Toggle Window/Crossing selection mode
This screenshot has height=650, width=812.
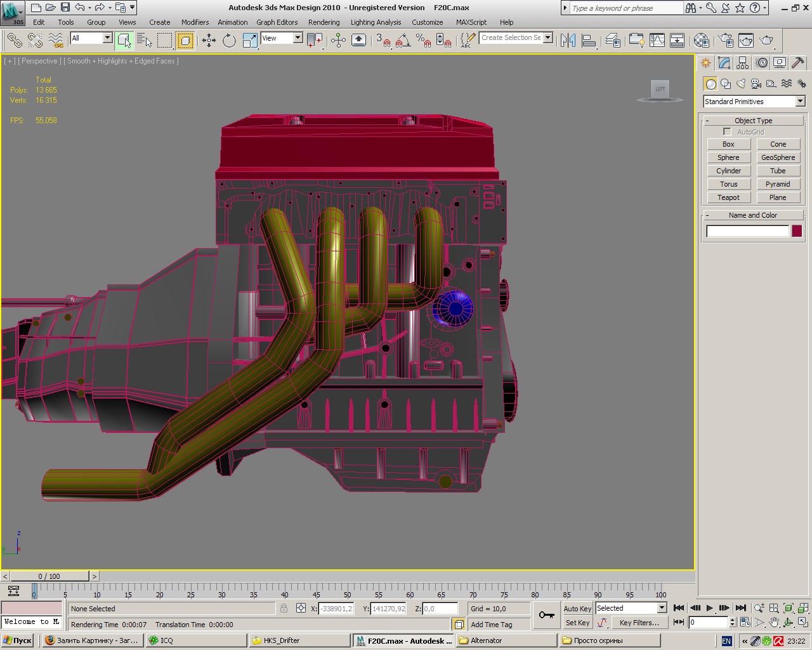(185, 41)
